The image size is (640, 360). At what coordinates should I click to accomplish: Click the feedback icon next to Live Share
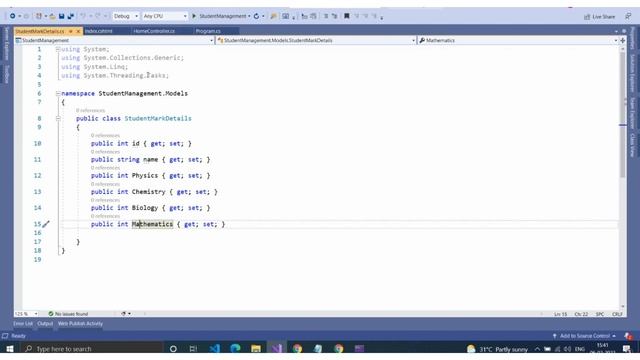(628, 16)
